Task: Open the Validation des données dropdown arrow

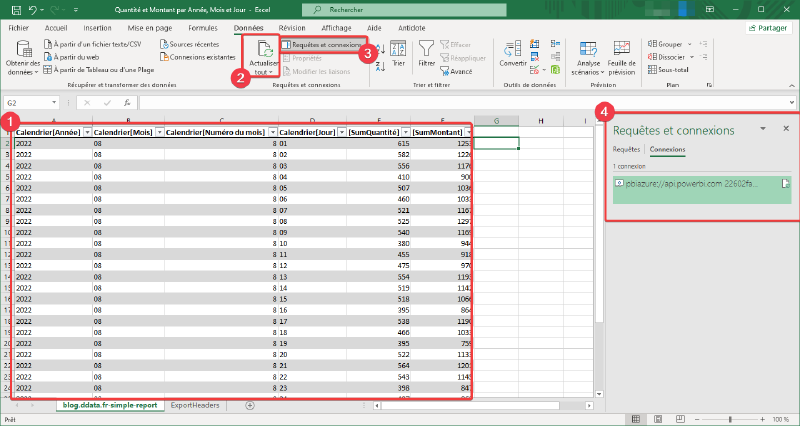Action: (x=544, y=70)
